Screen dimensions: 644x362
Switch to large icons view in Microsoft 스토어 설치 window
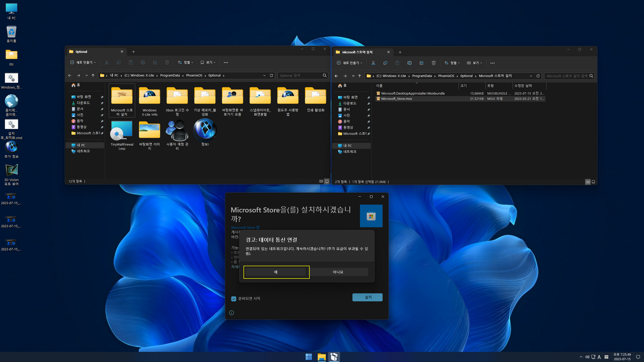coord(593,182)
